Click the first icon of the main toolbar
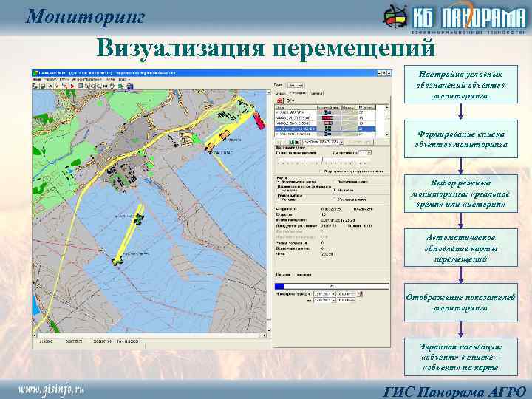 coord(35,86)
